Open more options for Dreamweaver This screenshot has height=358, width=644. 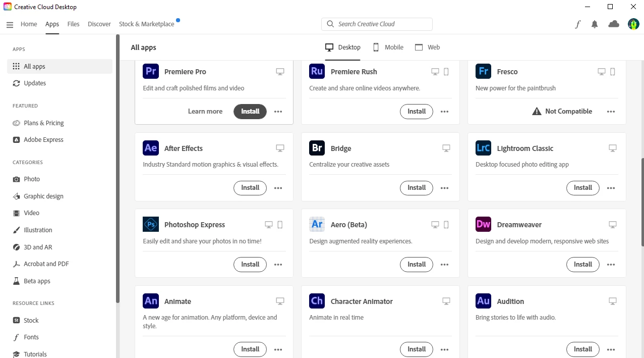coord(611,265)
